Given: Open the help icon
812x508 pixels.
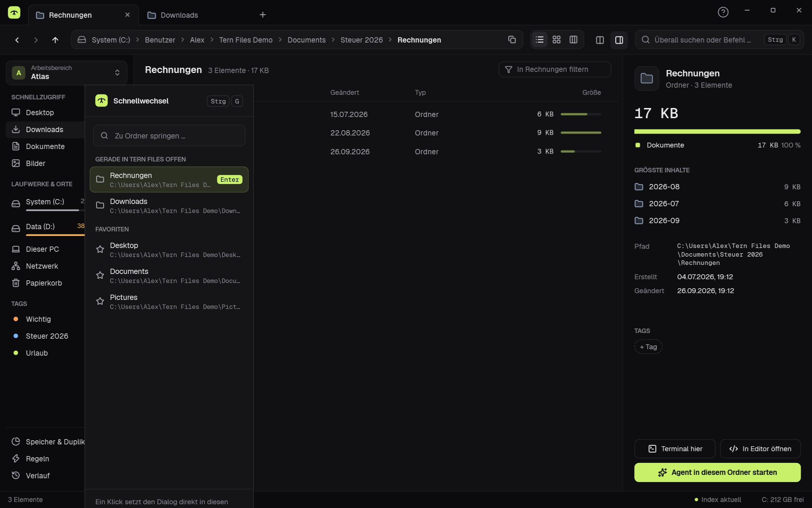Looking at the screenshot, I should (723, 12).
